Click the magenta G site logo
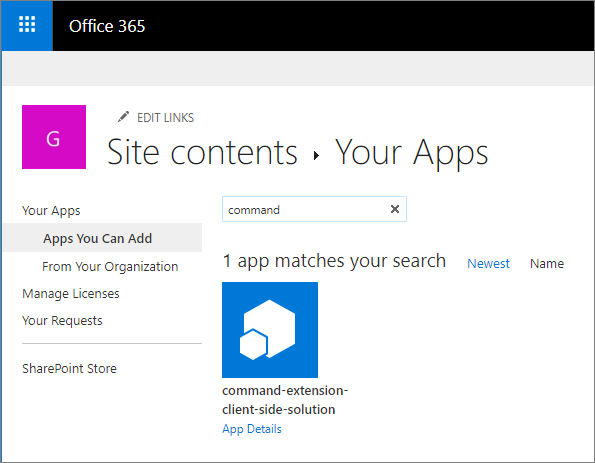 pos(54,137)
